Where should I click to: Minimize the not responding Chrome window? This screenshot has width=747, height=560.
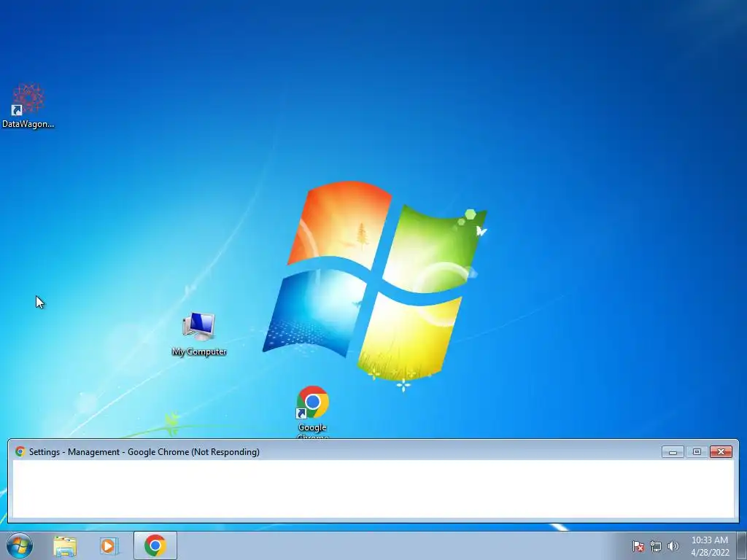673,451
